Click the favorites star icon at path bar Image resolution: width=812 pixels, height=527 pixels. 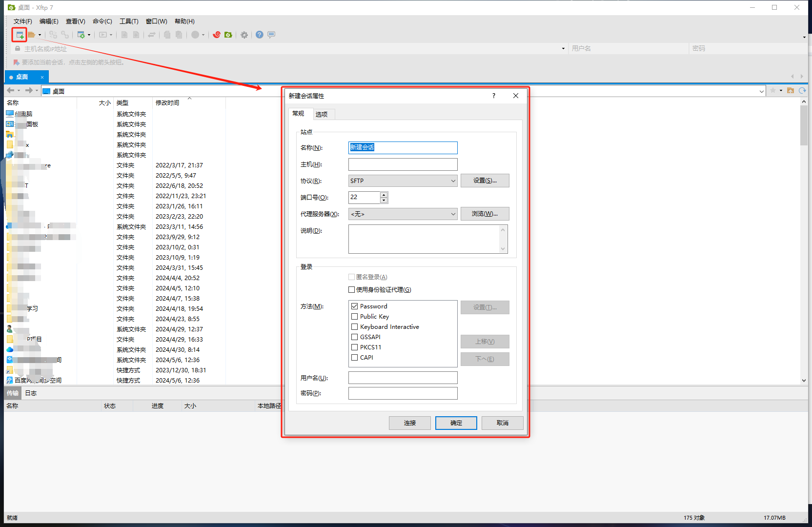click(x=773, y=91)
